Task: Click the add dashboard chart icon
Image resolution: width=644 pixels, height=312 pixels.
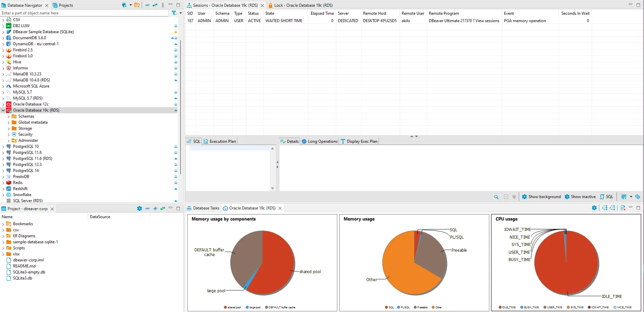Action: (605, 208)
